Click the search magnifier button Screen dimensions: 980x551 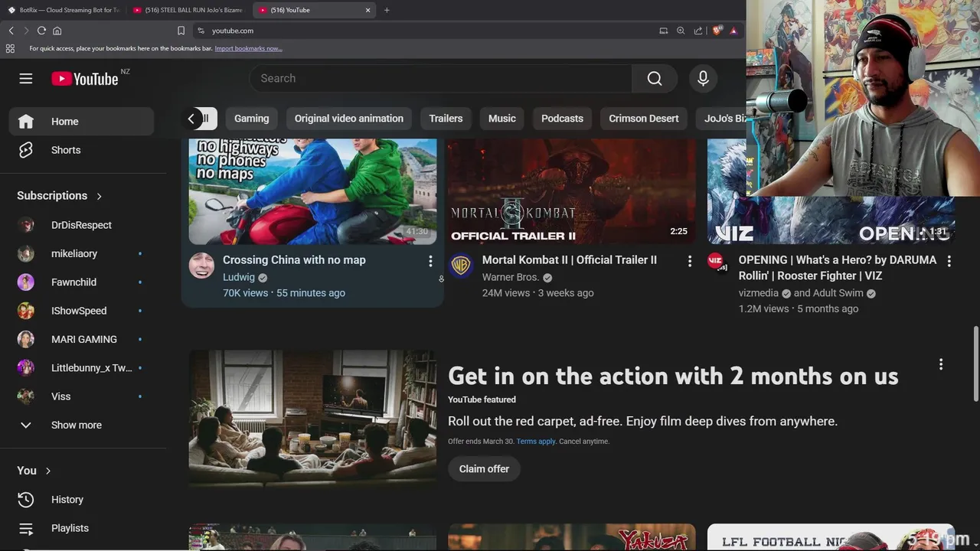(x=655, y=78)
